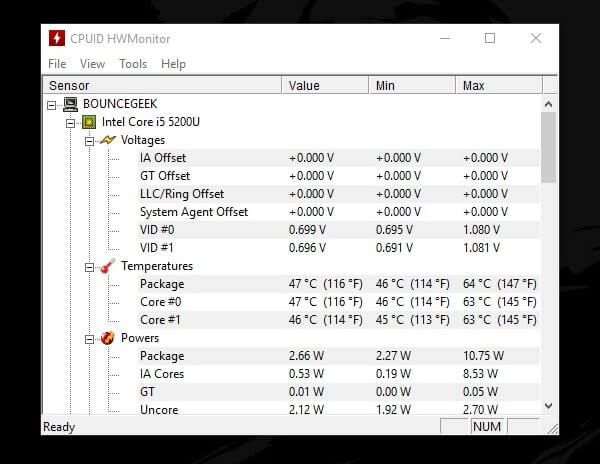Click the scrollbar down arrow
Image resolution: width=600 pixels, height=464 pixels.
[x=548, y=406]
